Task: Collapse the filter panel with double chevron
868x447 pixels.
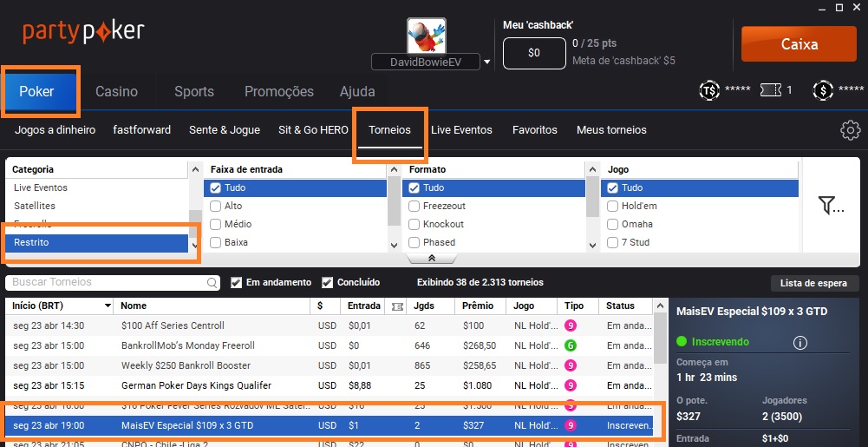Action: [x=432, y=258]
